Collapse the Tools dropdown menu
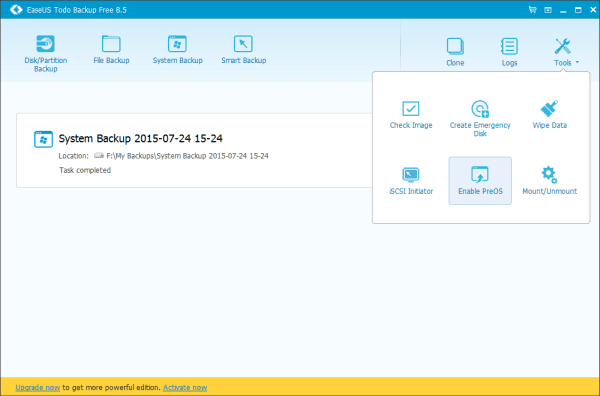The image size is (600, 396). point(566,52)
